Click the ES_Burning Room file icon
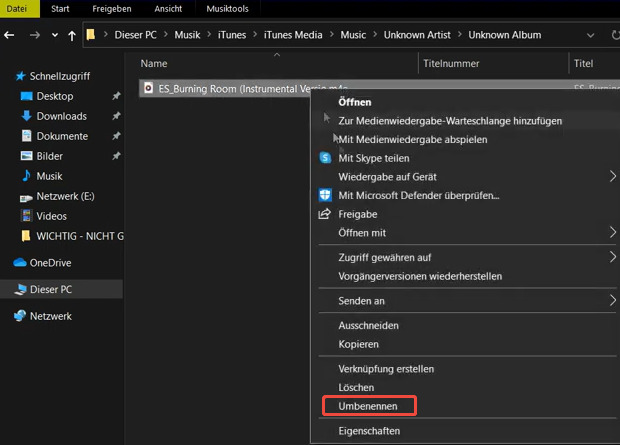The height and width of the screenshot is (445, 620). [x=149, y=89]
